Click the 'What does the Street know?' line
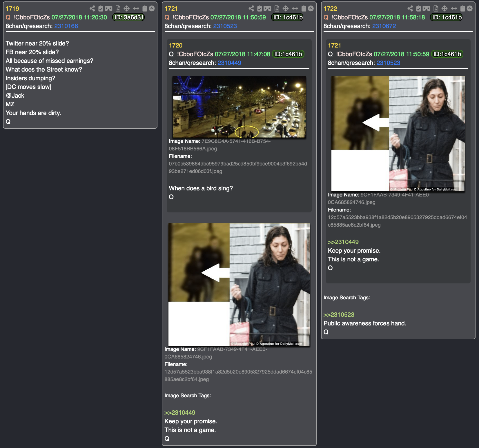Viewport: 479px width, 448px height. tap(44, 70)
